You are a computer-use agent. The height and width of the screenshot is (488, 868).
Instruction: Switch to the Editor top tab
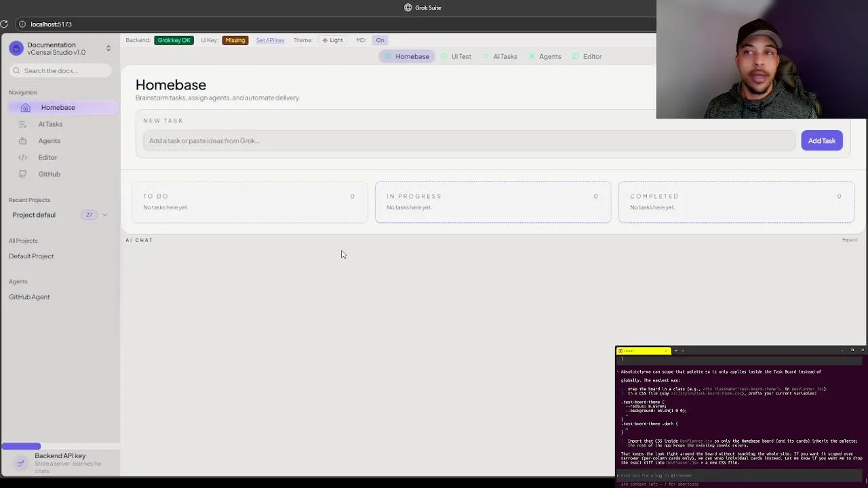587,56
